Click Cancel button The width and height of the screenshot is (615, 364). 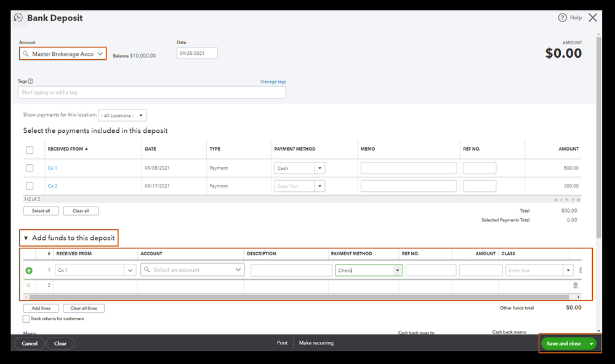[30, 344]
